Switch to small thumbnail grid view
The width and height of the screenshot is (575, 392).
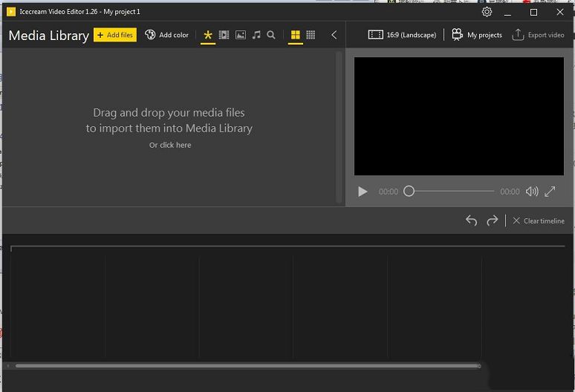point(311,35)
